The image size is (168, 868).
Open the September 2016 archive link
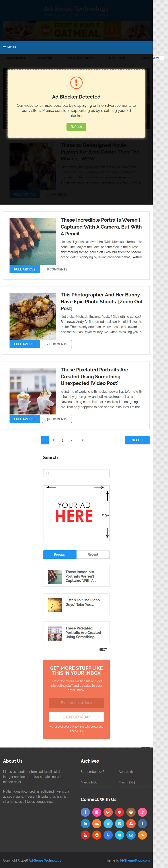click(x=93, y=772)
